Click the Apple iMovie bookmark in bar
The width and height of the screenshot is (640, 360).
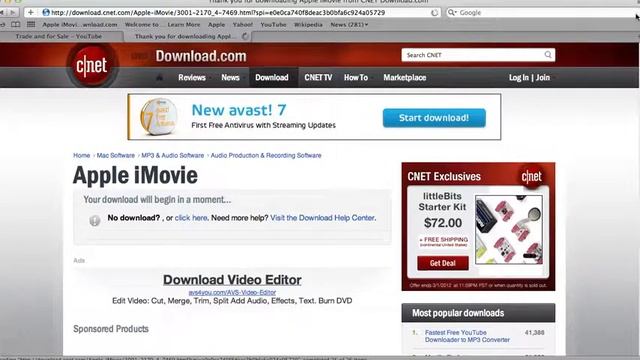(x=80, y=24)
